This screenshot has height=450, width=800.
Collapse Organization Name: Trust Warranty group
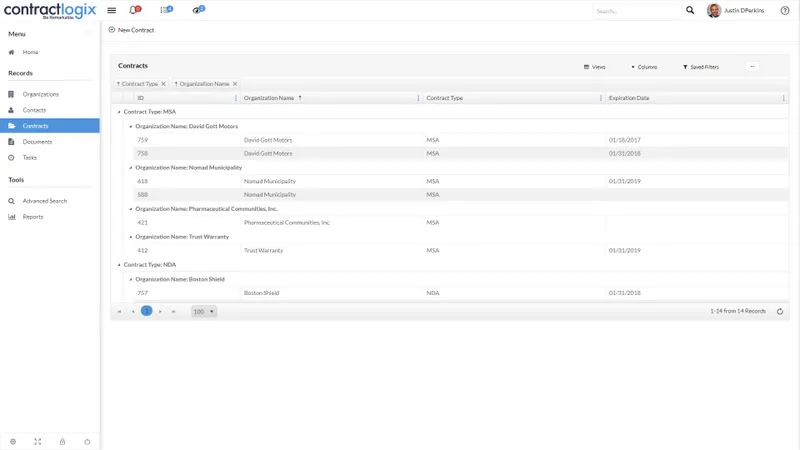pyautogui.click(x=131, y=237)
